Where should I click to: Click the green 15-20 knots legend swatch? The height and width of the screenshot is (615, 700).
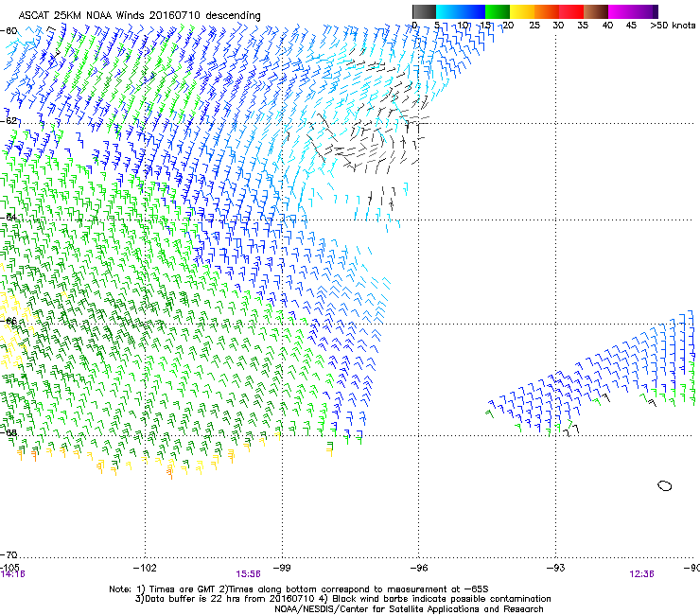pos(498,11)
